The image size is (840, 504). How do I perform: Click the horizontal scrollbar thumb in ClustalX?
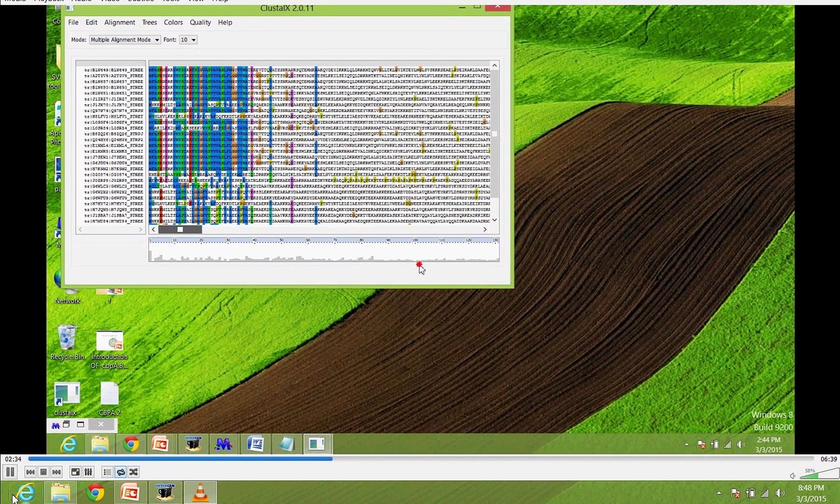[180, 229]
